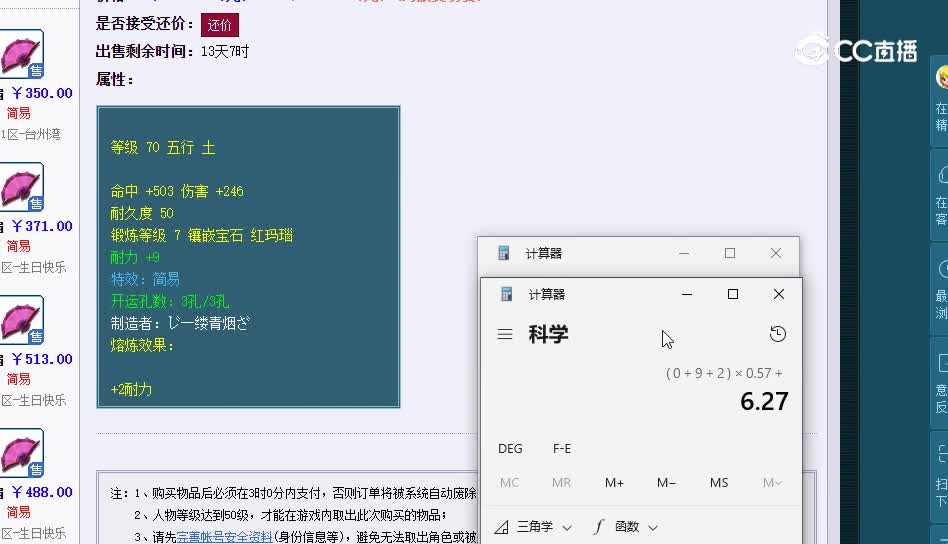
Task: Click the ¥371.00 price text
Action: 42,226
